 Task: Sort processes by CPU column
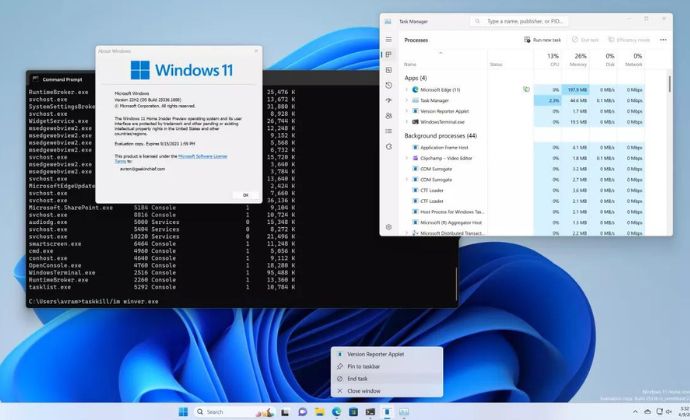[547, 59]
